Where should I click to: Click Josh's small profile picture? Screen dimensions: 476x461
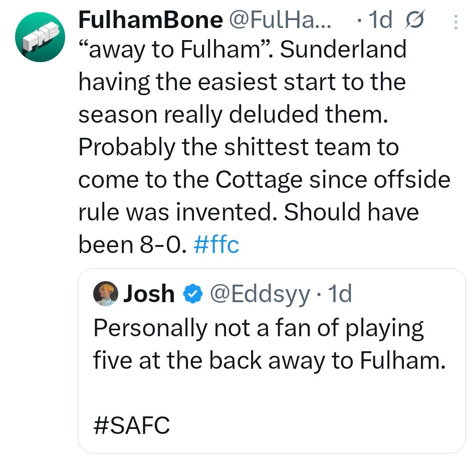pyautogui.click(x=105, y=294)
